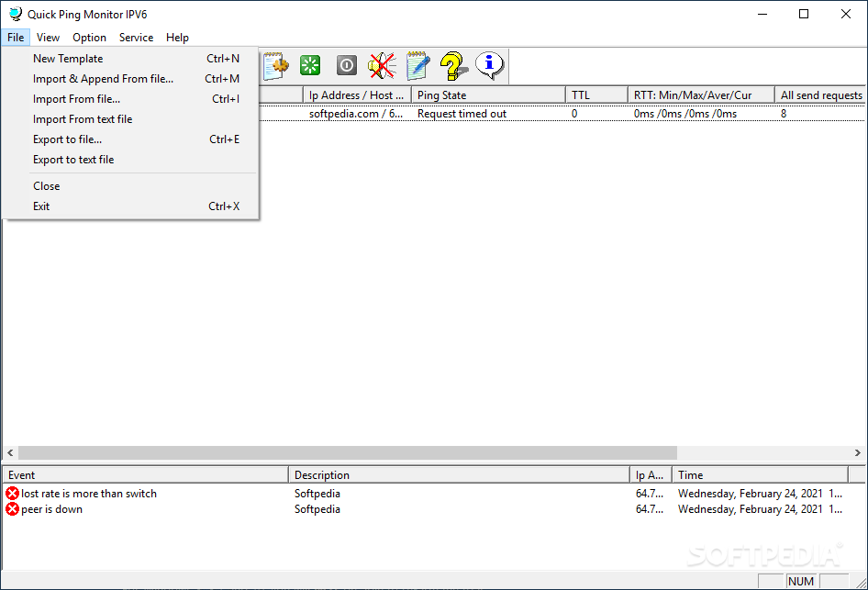The image size is (868, 590).
Task: Select Import From file... entry
Action: [x=130, y=98]
